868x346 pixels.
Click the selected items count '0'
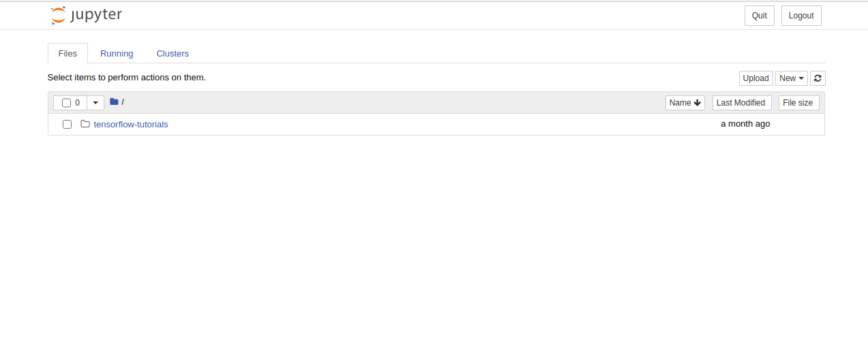point(77,103)
